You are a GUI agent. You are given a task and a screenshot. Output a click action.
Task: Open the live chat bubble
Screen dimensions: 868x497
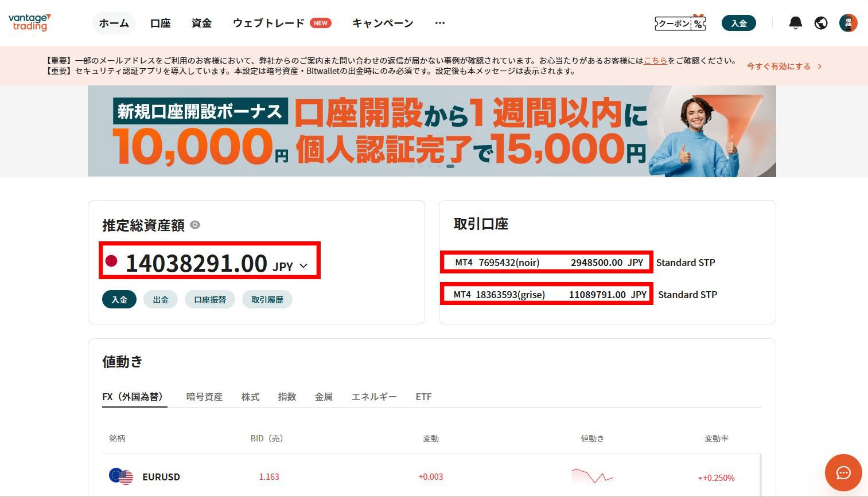pyautogui.click(x=843, y=472)
